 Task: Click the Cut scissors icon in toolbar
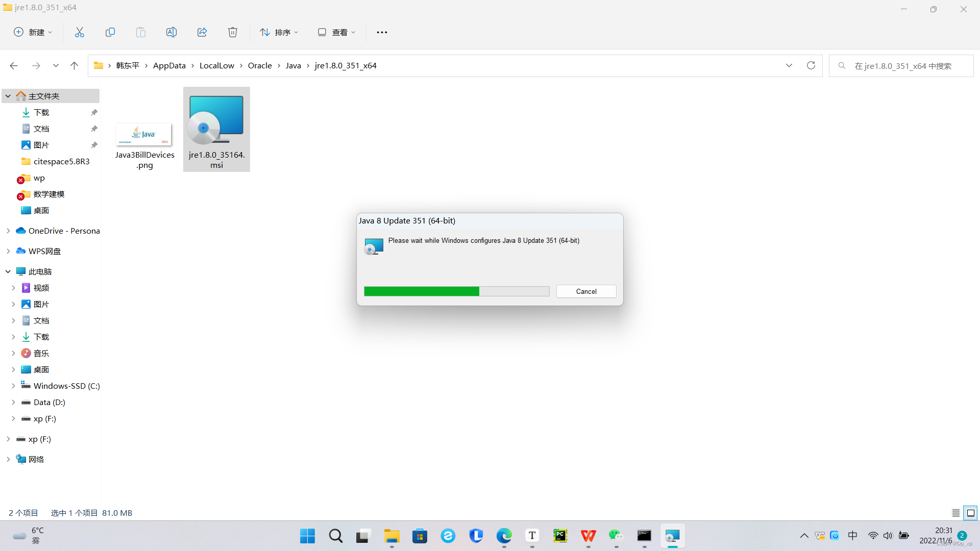80,32
